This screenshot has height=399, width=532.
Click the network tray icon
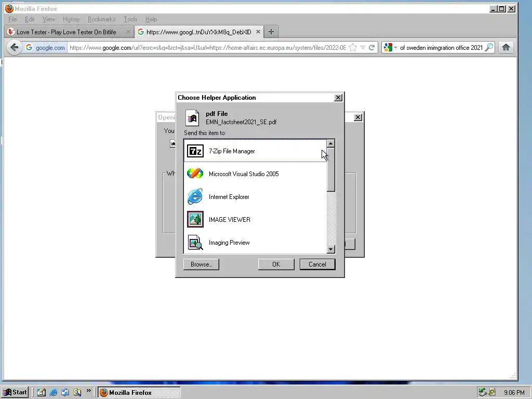(x=482, y=393)
